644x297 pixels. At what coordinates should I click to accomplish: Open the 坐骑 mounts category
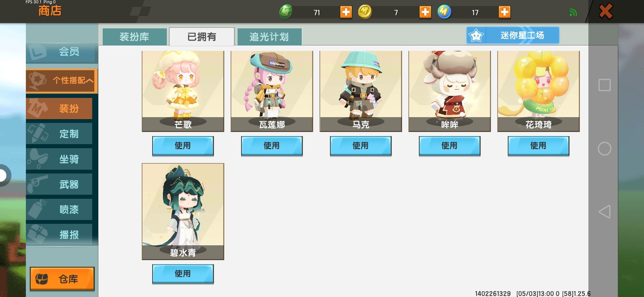click(x=59, y=159)
